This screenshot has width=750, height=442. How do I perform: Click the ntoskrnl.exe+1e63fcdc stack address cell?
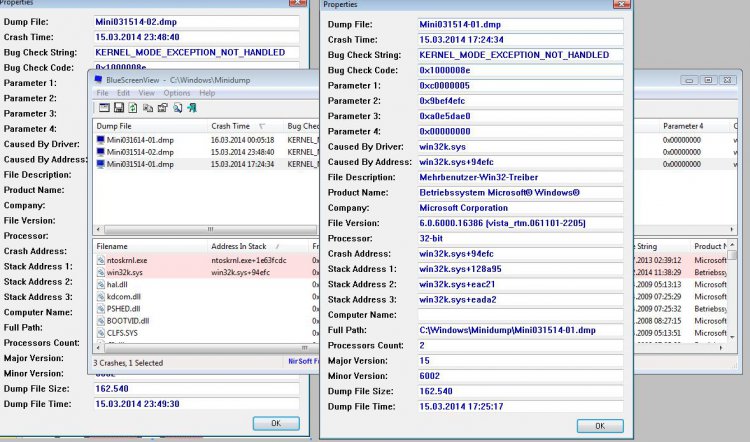pos(249,260)
